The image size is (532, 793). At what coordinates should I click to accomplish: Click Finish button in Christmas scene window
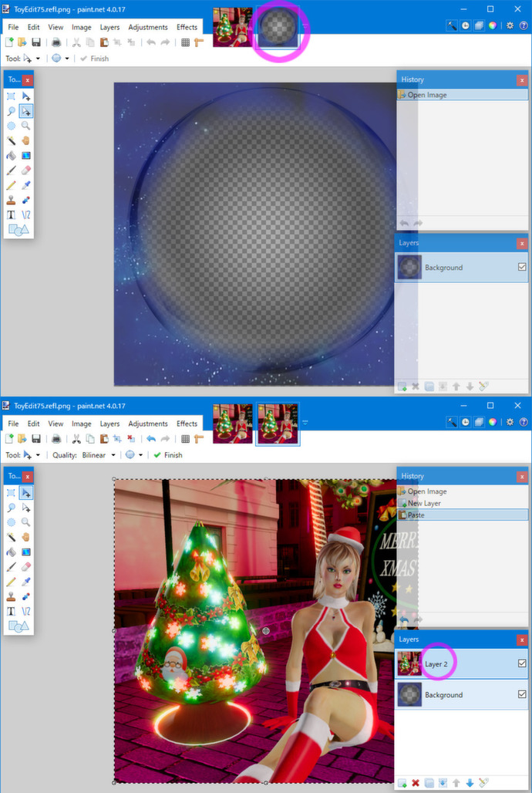pos(168,455)
